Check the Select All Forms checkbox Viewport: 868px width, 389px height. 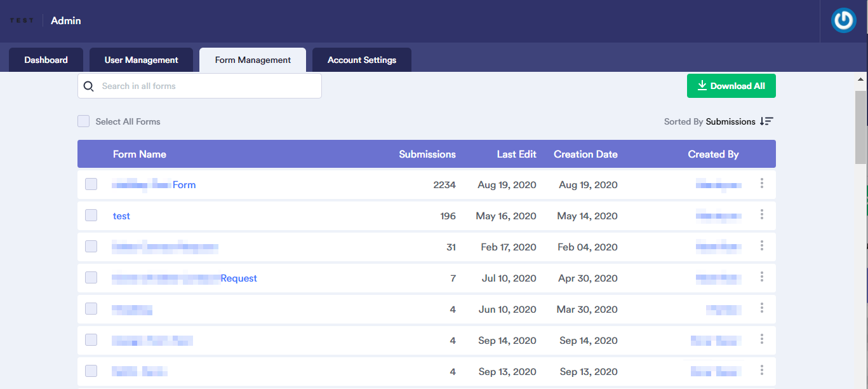[x=84, y=121]
